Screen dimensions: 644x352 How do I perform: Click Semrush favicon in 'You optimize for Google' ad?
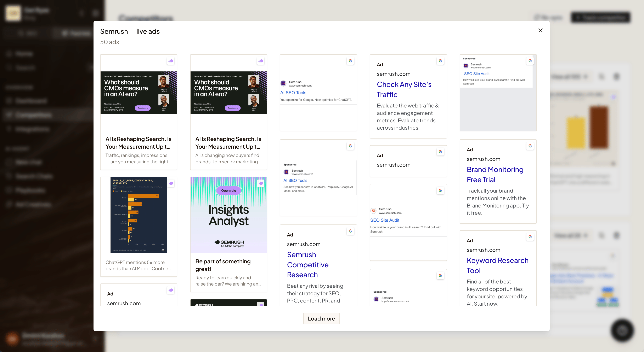point(283,83)
